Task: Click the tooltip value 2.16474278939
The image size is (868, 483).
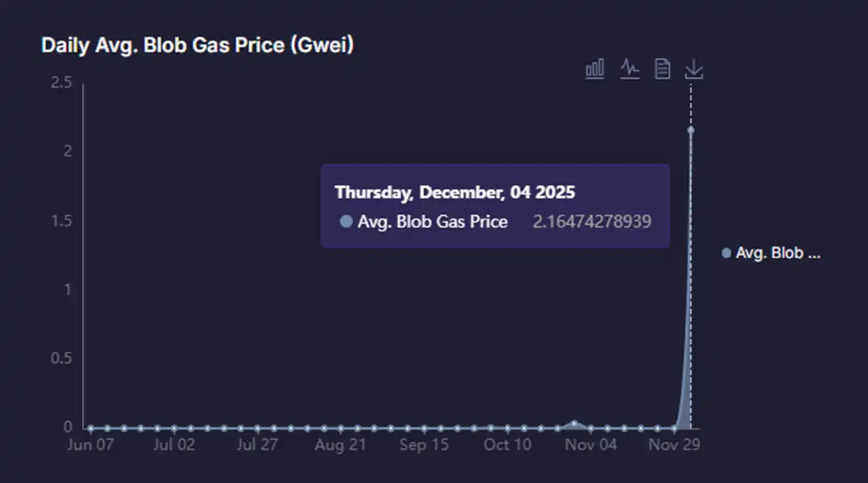Action: coord(592,221)
